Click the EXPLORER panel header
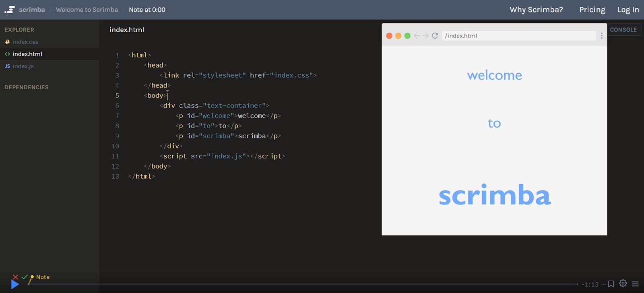This screenshot has width=644, height=293. pos(19,30)
